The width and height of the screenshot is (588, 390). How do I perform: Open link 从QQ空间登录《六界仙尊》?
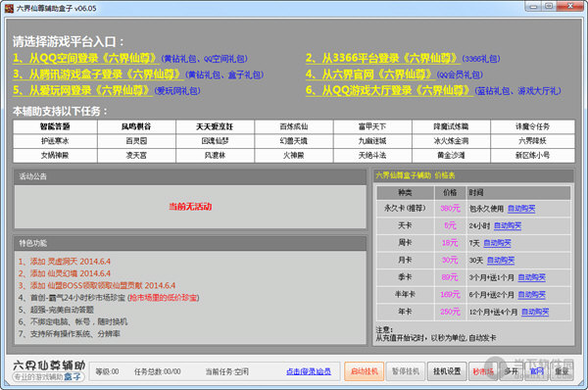86,58
